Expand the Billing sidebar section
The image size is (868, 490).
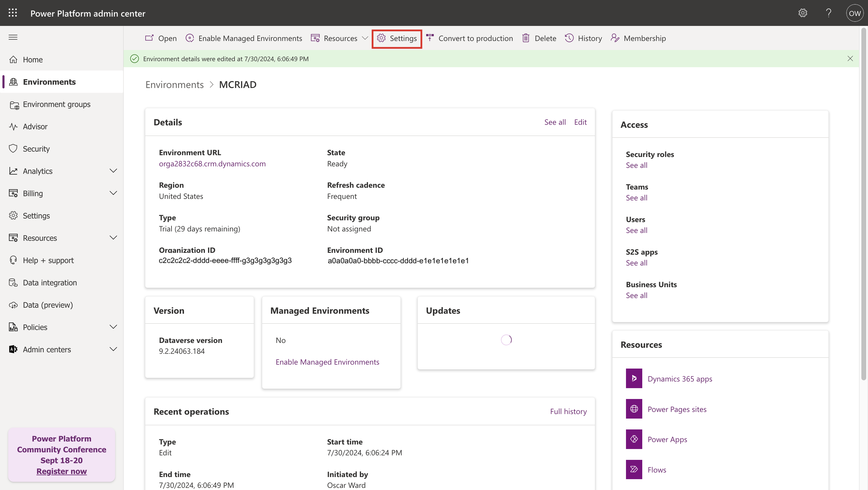(114, 193)
